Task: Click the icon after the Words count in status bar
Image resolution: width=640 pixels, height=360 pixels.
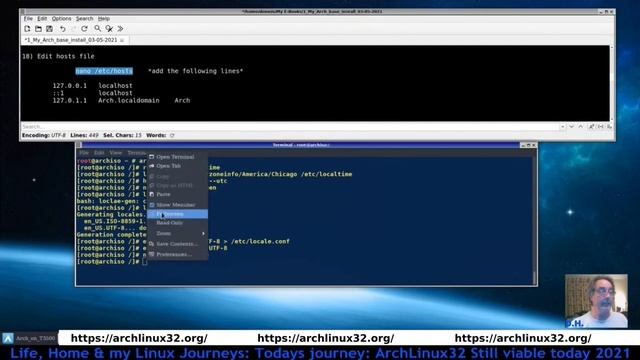Action: tap(172, 136)
